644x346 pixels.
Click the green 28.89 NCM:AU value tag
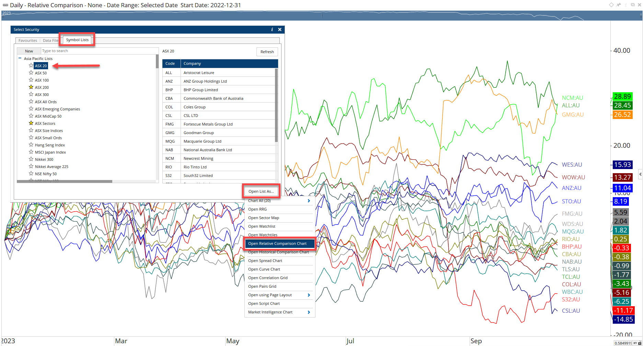point(622,96)
